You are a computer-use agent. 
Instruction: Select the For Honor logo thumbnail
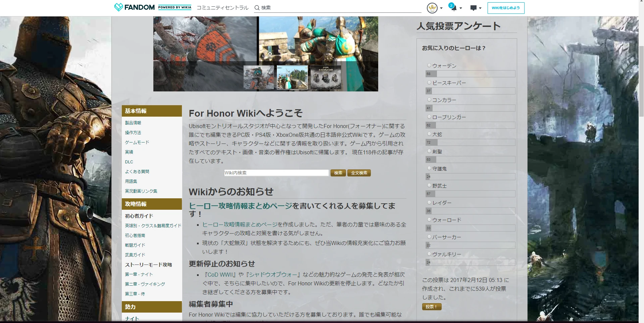[326, 77]
